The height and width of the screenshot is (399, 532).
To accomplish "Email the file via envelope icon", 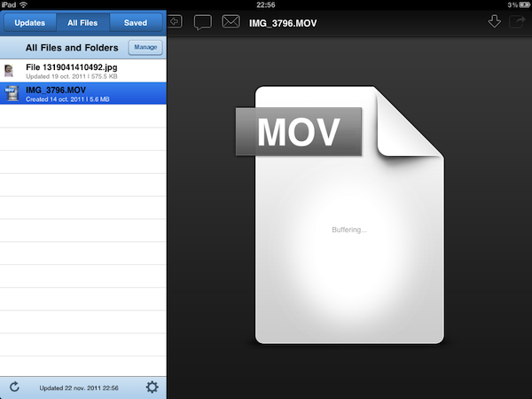I will click(231, 21).
